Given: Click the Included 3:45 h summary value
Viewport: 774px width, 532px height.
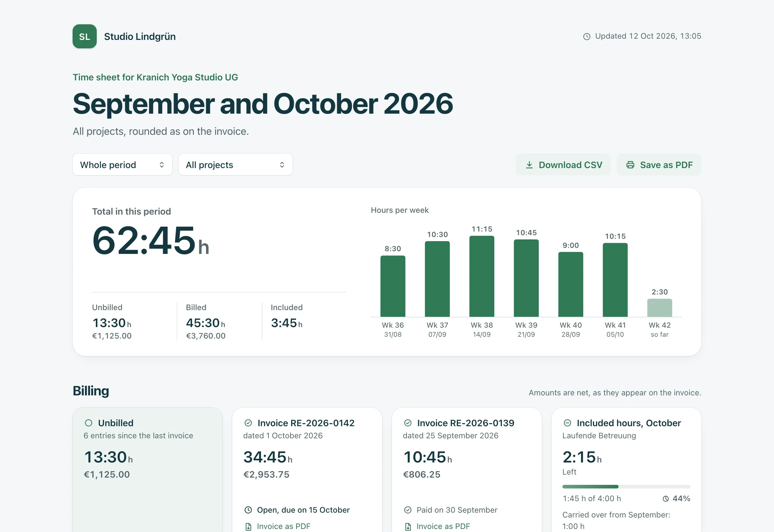Looking at the screenshot, I should (x=287, y=323).
